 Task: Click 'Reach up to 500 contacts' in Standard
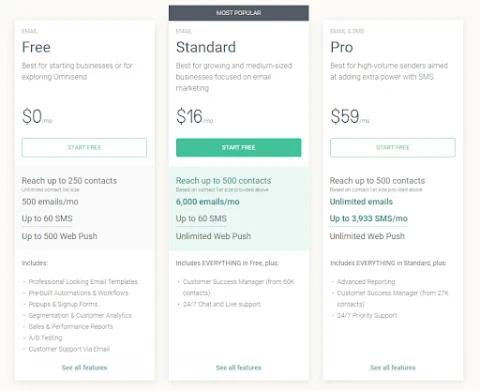[x=224, y=181]
